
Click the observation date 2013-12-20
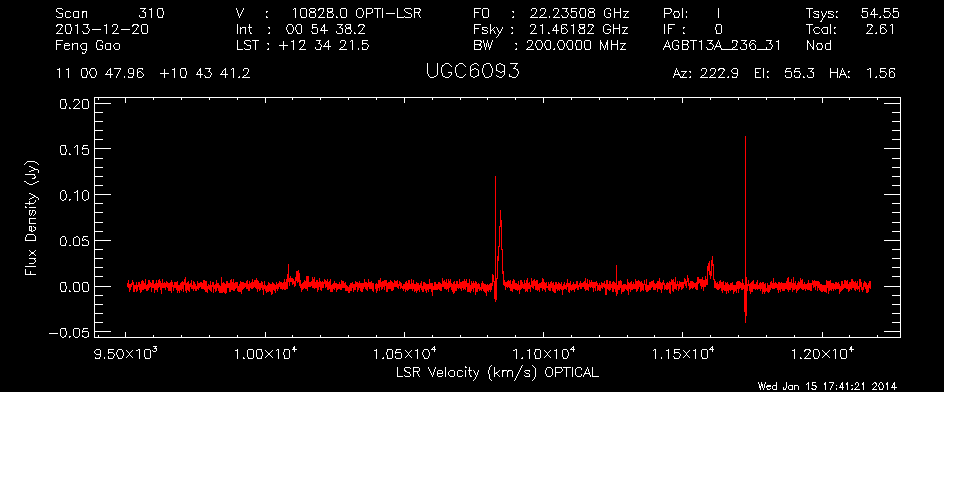click(x=102, y=29)
